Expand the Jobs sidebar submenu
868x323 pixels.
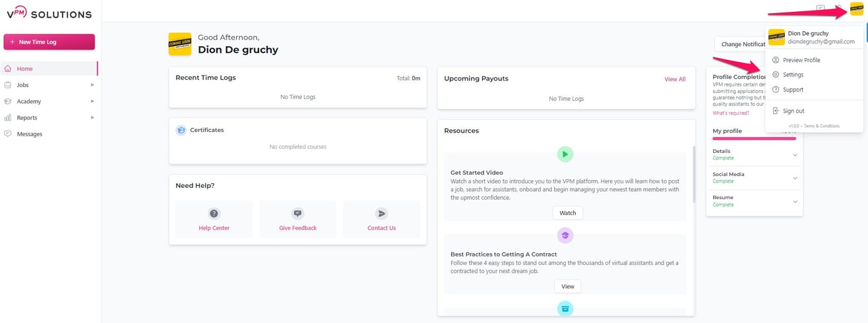coord(92,85)
